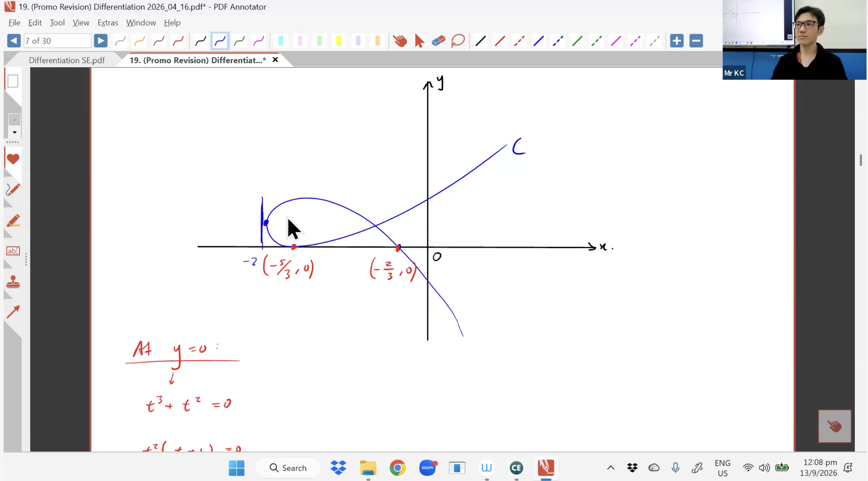Select the Text box tool in sidebar
Screen dimensions: 868x481
13,251
